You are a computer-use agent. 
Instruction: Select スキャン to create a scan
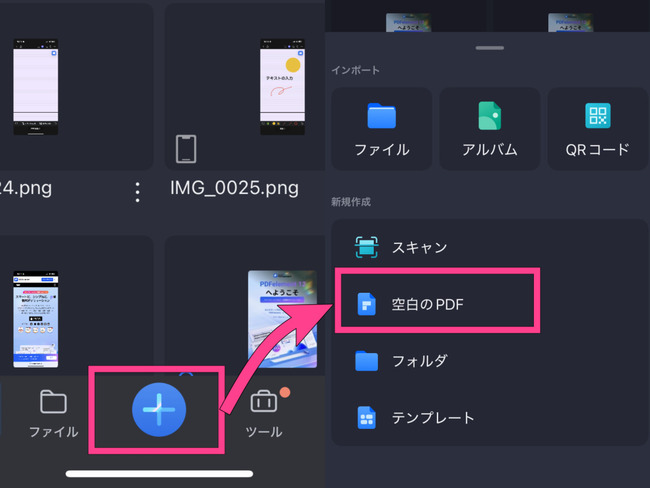[x=490, y=248]
